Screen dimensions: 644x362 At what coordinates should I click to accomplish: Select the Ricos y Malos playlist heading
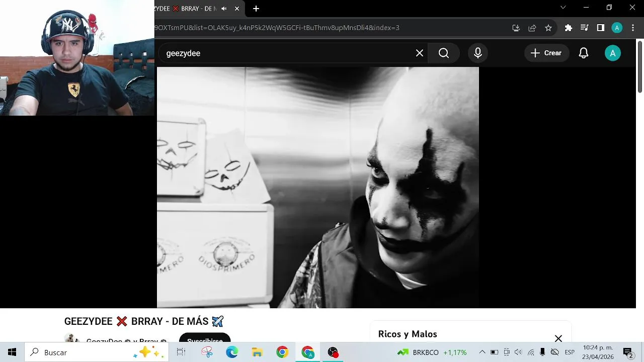coord(408,334)
